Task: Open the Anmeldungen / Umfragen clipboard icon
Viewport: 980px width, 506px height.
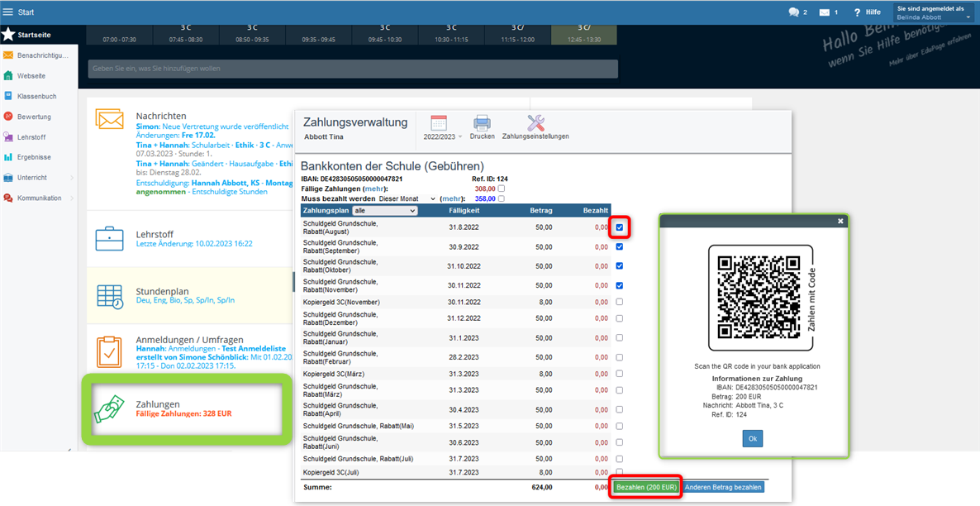Action: (109, 352)
